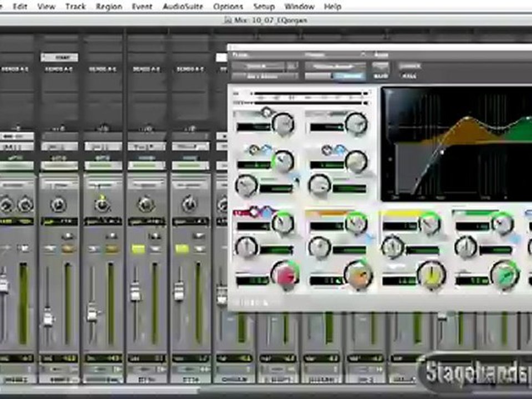Click the LF band Q knob

pos(246,247)
